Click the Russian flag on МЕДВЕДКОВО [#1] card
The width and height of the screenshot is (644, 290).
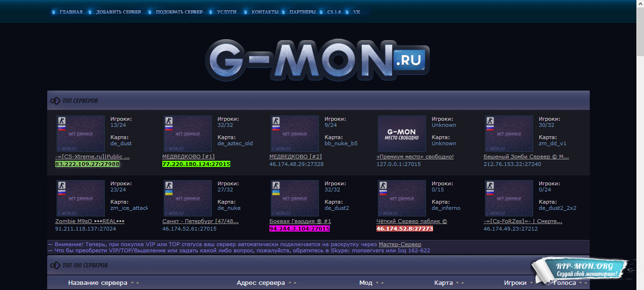pyautogui.click(x=169, y=128)
